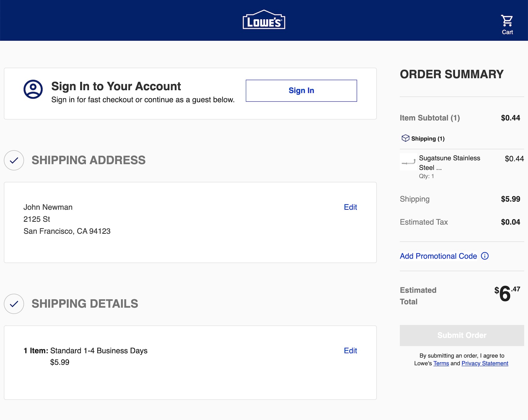
Task: Click the Standard 1-4 Business Days text
Action: [x=99, y=350]
